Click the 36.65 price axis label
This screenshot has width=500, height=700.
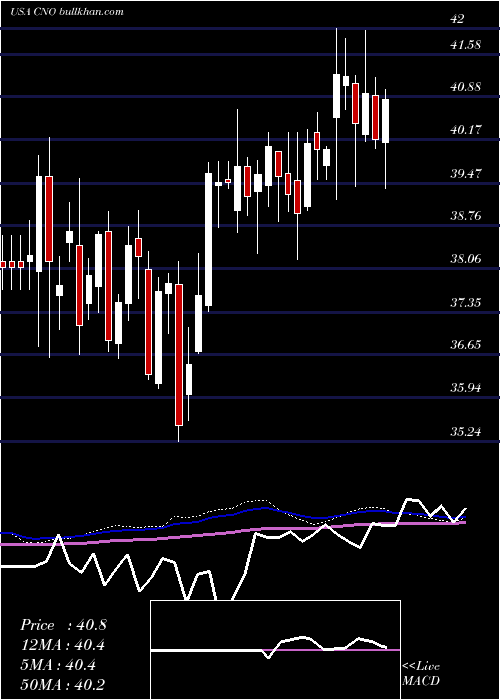466,344
